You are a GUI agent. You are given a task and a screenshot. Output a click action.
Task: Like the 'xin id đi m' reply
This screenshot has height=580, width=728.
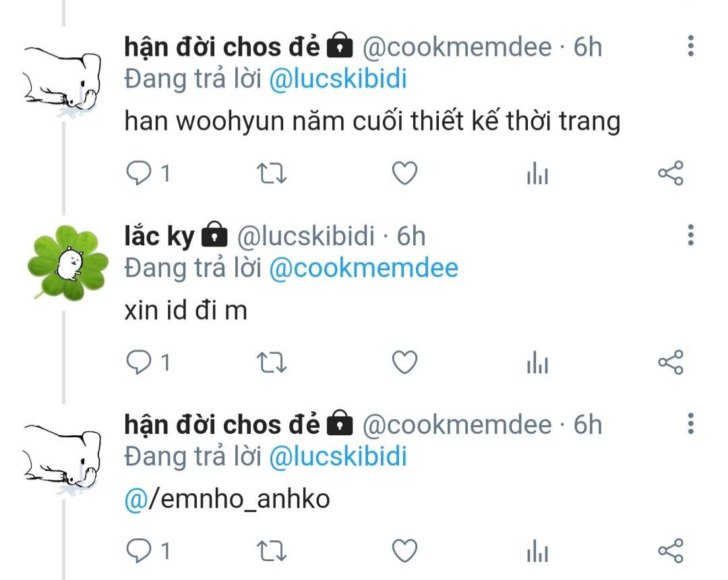pyautogui.click(x=404, y=362)
